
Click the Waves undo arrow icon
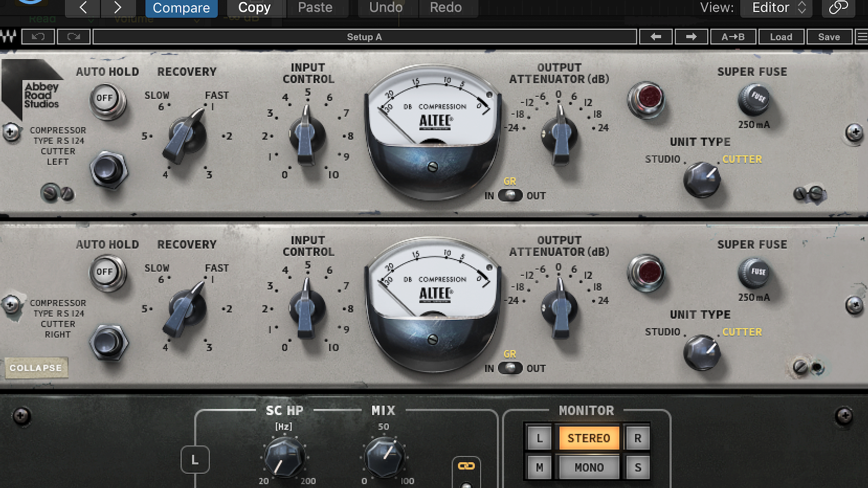pos(38,37)
